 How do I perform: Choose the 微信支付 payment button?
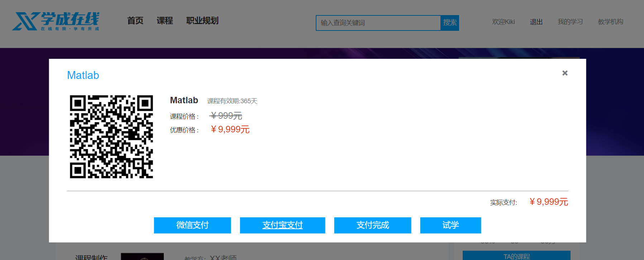click(x=192, y=225)
